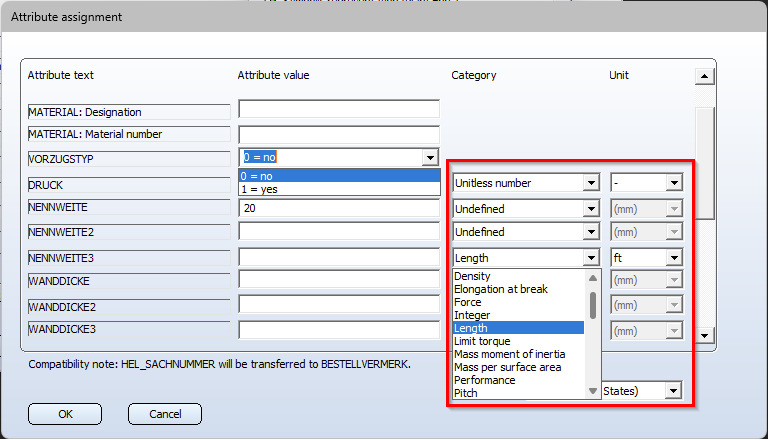
Task: Click the attribute list scroll down arrow
Action: click(x=704, y=336)
